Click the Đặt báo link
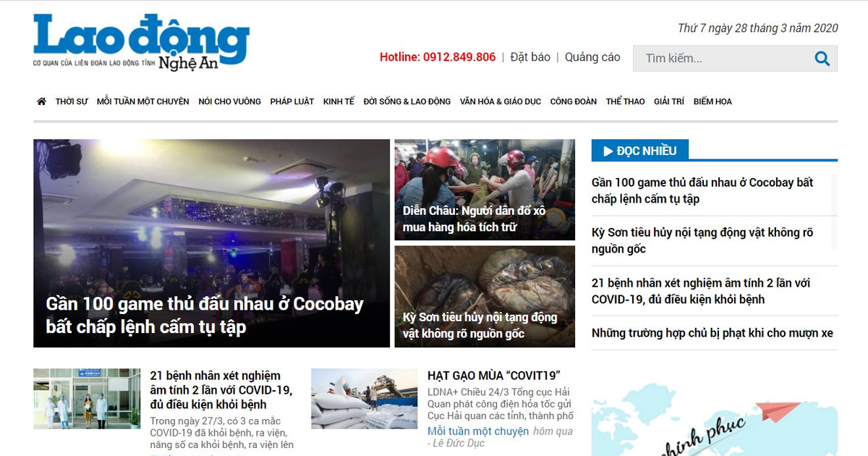The image size is (868, 456). coord(530,57)
